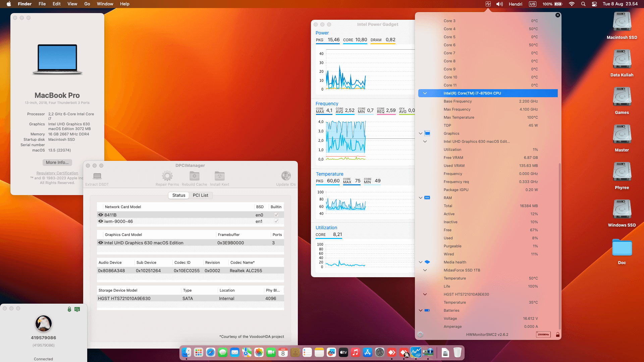
Task: Toggle eye icon for Intel UHD Graphics 630
Action: (100, 243)
